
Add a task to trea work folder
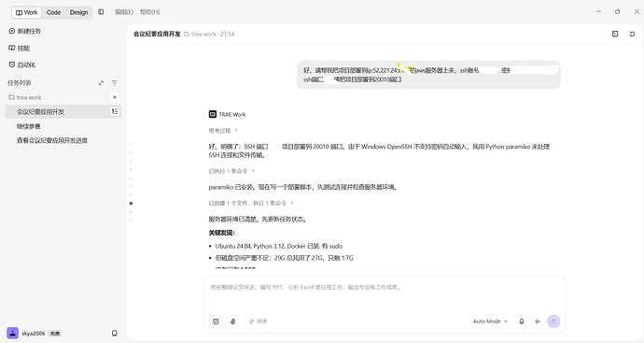(115, 97)
